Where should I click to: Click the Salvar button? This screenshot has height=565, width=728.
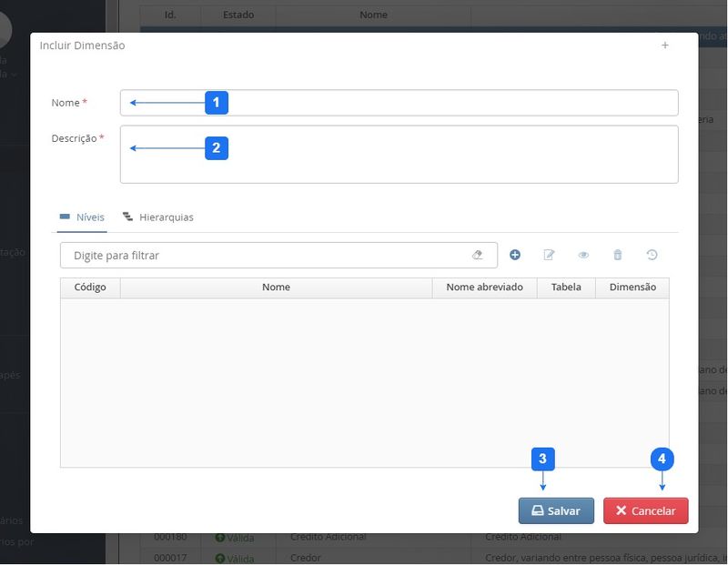556,510
